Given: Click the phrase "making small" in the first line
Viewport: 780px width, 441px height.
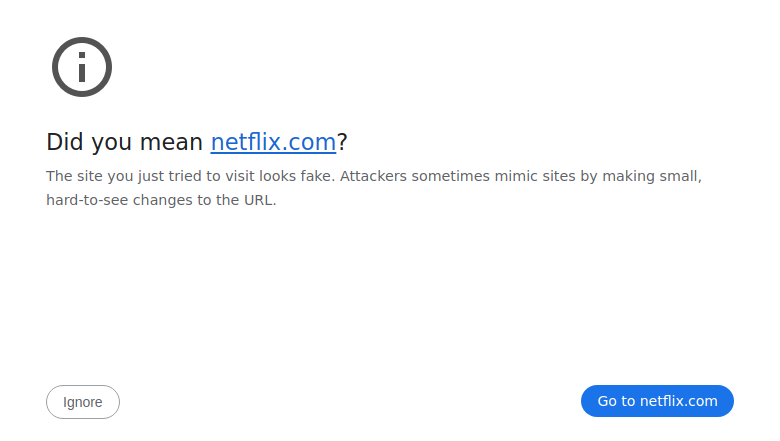Looking at the screenshot, I should point(650,176).
